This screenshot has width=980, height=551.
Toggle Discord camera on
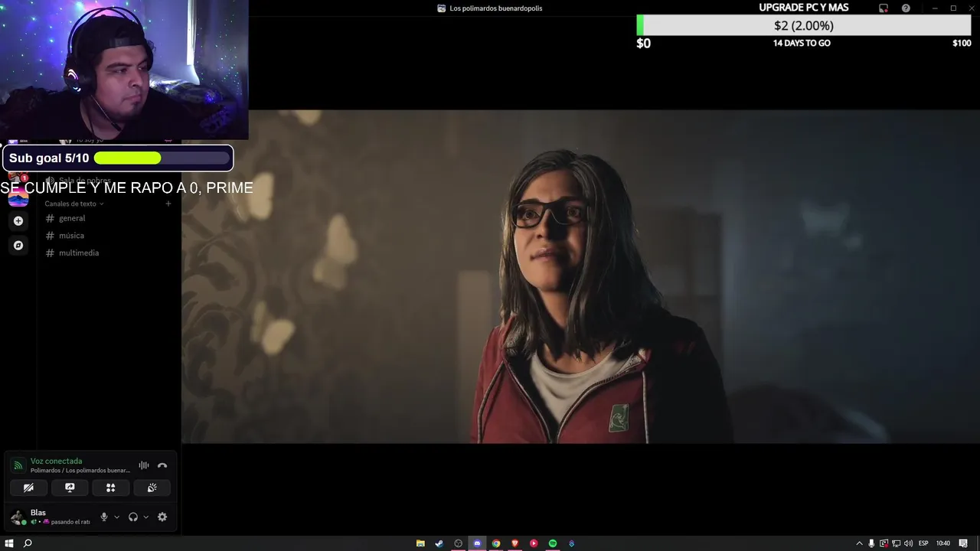tap(28, 487)
